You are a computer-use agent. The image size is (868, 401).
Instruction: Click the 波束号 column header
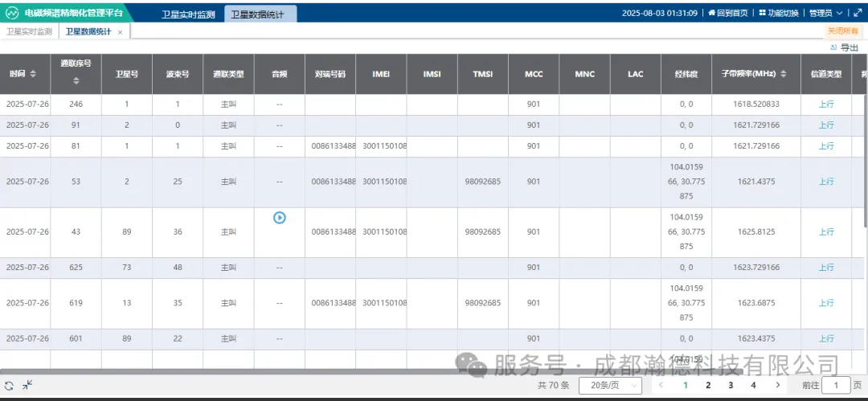(x=178, y=74)
